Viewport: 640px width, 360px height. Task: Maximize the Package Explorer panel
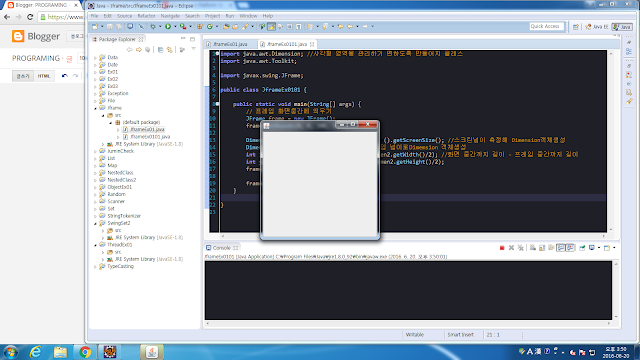192,39
